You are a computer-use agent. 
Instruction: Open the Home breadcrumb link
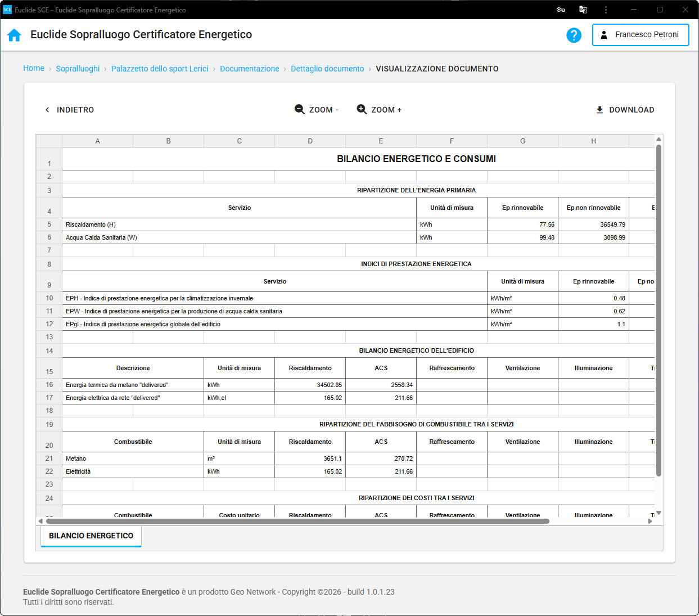(34, 68)
